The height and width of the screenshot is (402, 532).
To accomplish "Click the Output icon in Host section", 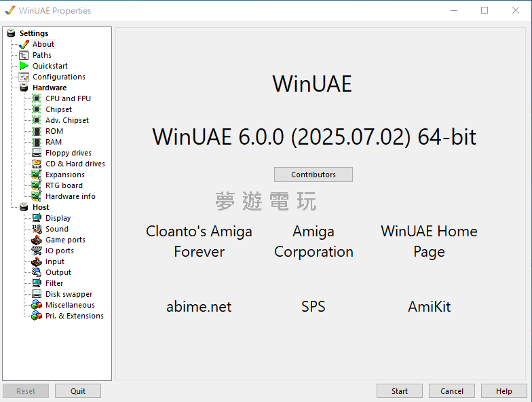I will (x=37, y=272).
